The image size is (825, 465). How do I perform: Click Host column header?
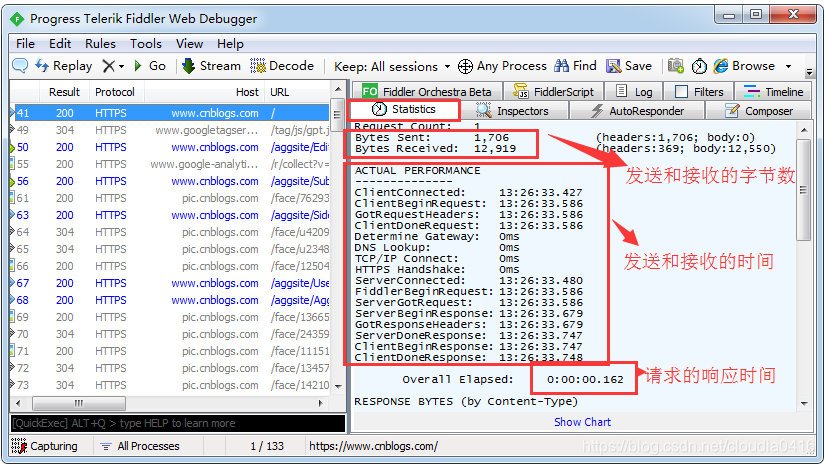click(204, 92)
